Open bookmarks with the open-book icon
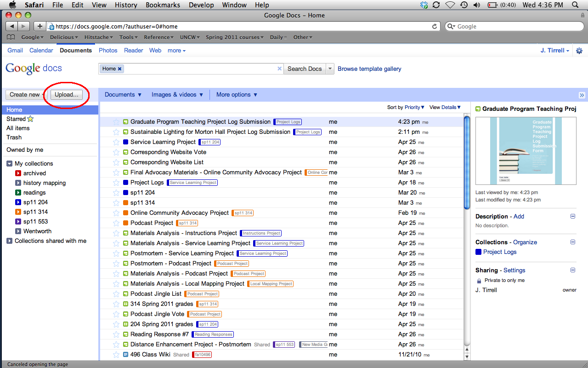This screenshot has width=588, height=368. 11,37
